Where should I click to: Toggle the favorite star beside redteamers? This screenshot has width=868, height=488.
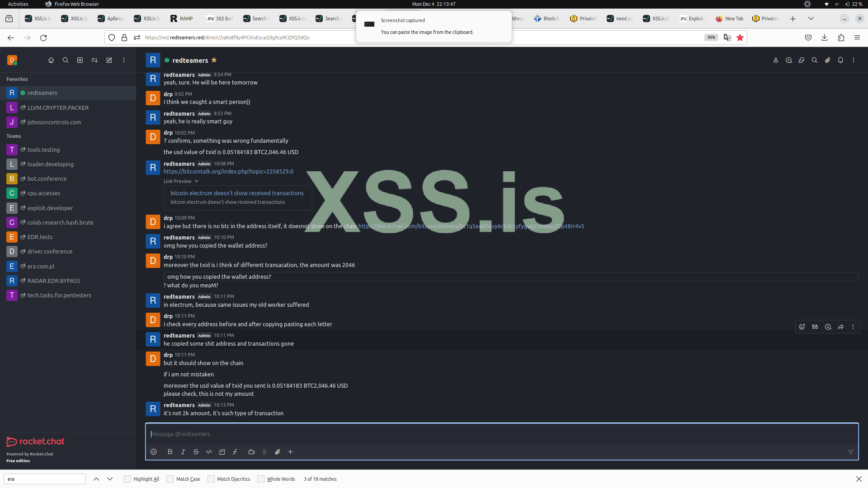point(214,60)
